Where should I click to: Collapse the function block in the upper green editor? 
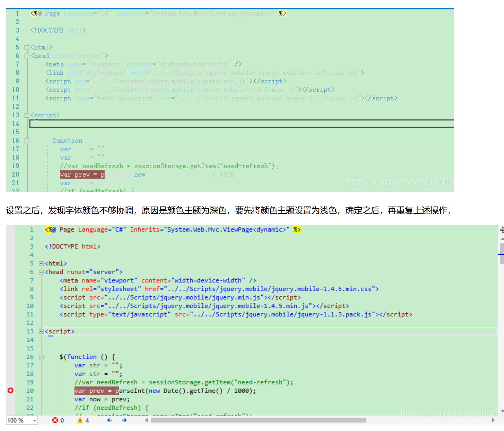click(27, 141)
